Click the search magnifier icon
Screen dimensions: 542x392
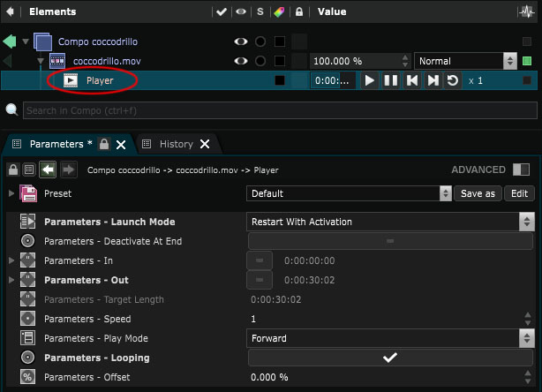pyautogui.click(x=11, y=110)
